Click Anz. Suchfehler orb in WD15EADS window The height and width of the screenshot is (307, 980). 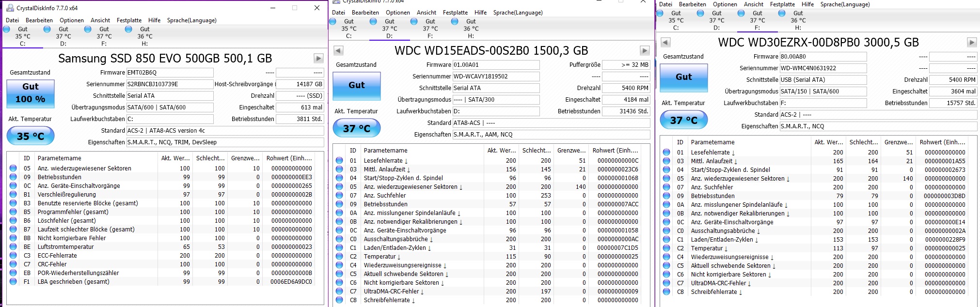339,195
